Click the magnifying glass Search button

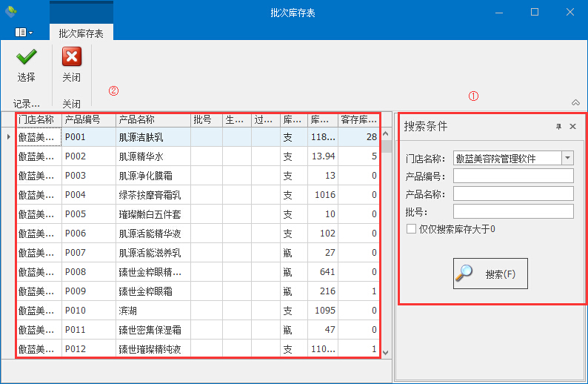click(490, 274)
